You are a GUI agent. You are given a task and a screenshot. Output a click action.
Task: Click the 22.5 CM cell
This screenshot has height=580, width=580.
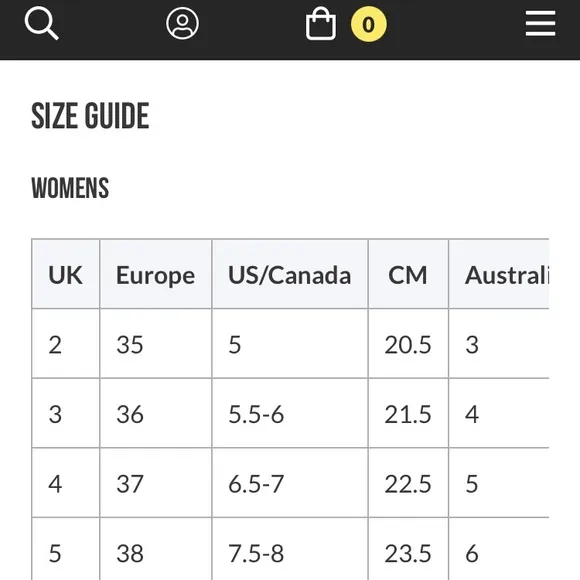pos(408,483)
